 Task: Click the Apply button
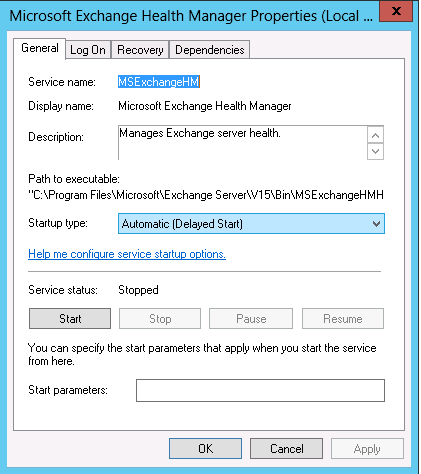click(x=367, y=449)
